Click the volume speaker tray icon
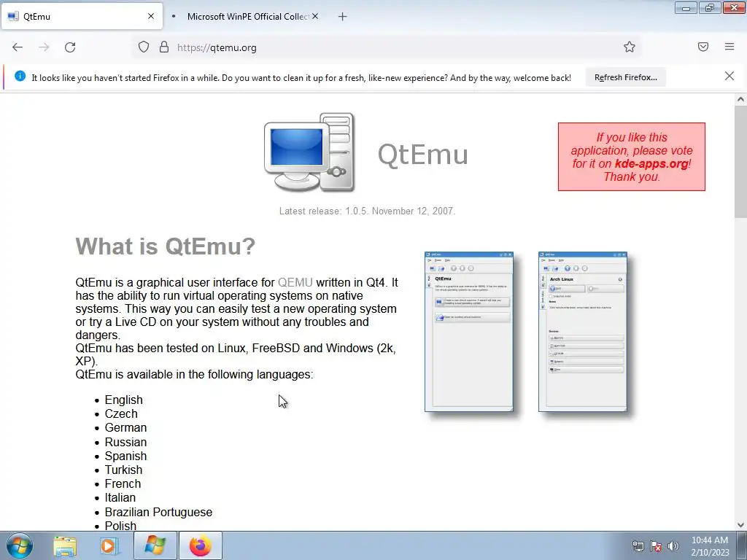The width and height of the screenshot is (747, 560). (x=673, y=546)
